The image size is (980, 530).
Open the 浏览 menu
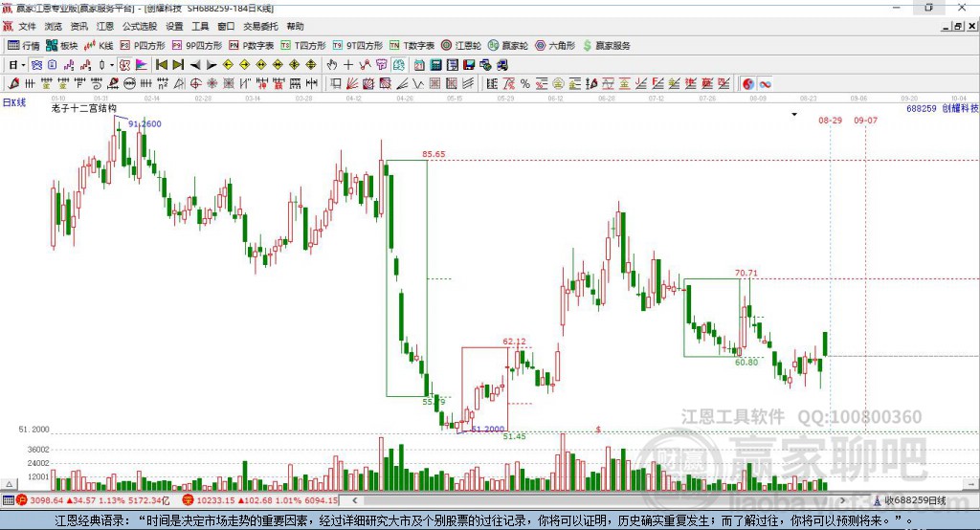click(54, 26)
